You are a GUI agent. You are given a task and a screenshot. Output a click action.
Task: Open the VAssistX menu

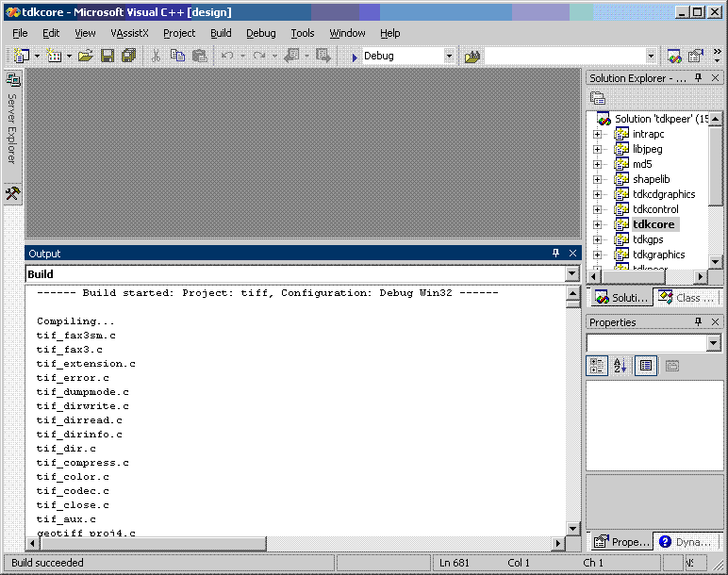coord(129,33)
